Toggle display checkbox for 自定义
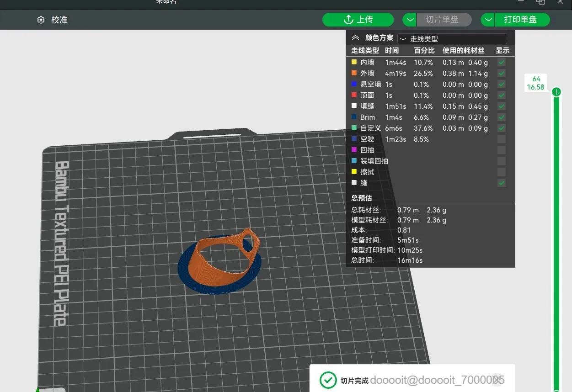 click(502, 128)
